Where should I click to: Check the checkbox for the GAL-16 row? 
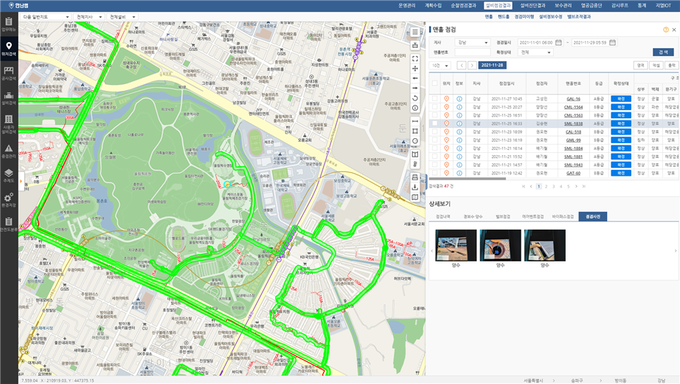coord(435,99)
